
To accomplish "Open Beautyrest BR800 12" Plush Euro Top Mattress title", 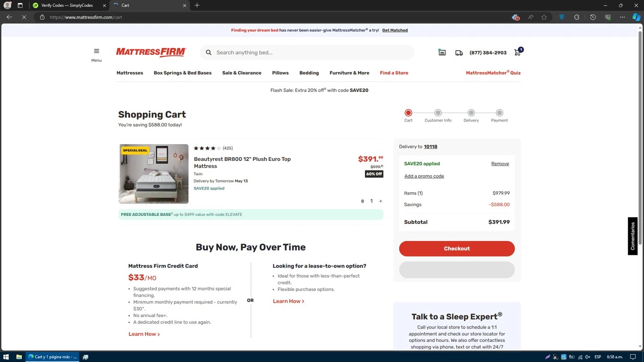I will 242,163.
